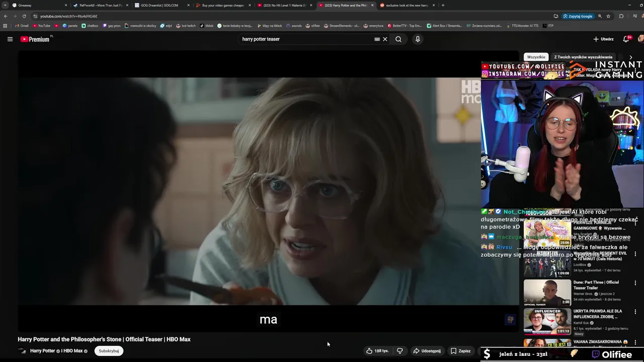Open a new browser tab with plus

443,6
